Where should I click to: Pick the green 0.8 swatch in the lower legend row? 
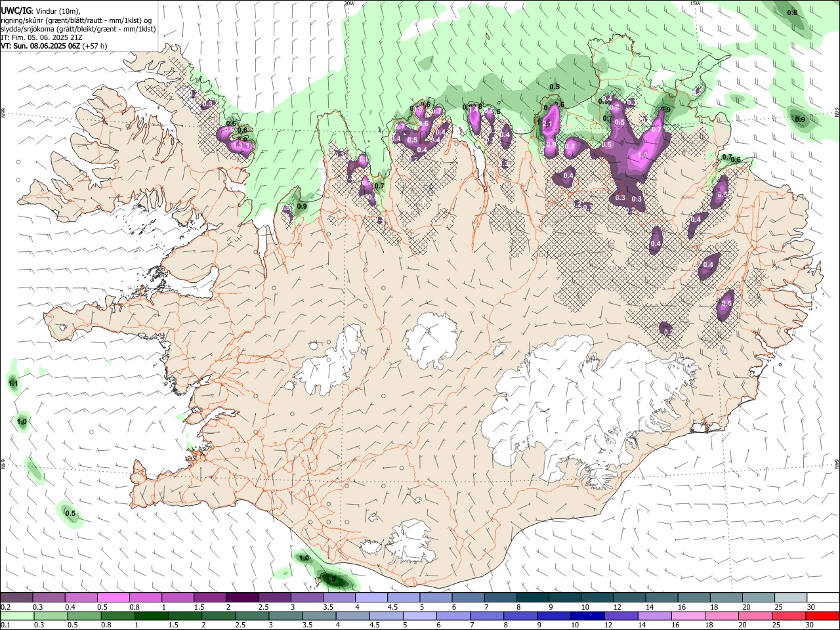[x=117, y=616]
